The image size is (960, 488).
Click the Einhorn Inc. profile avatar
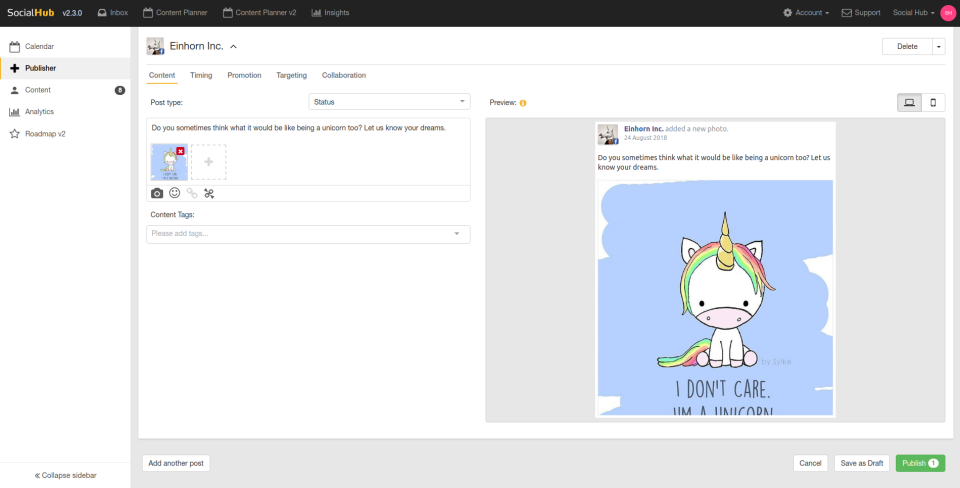(x=155, y=46)
